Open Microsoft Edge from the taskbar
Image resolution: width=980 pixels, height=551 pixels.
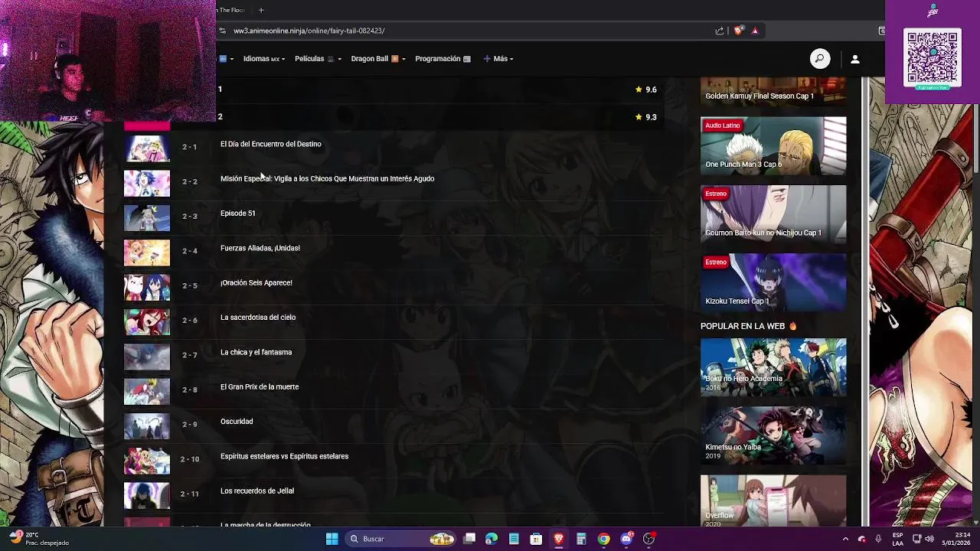point(492,539)
